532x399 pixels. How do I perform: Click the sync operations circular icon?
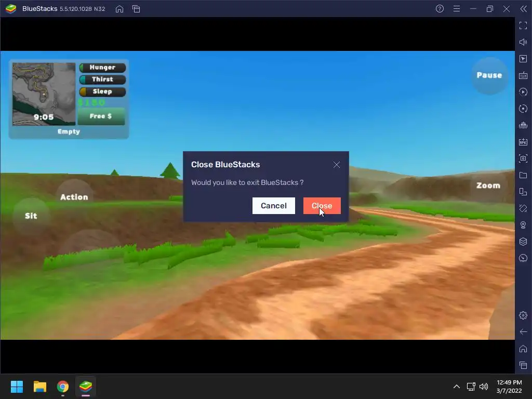tap(523, 109)
